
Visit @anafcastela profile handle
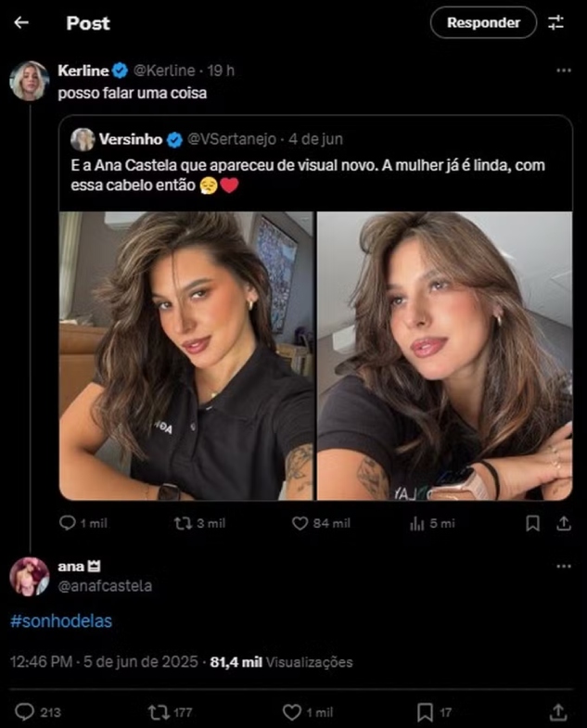105,586
